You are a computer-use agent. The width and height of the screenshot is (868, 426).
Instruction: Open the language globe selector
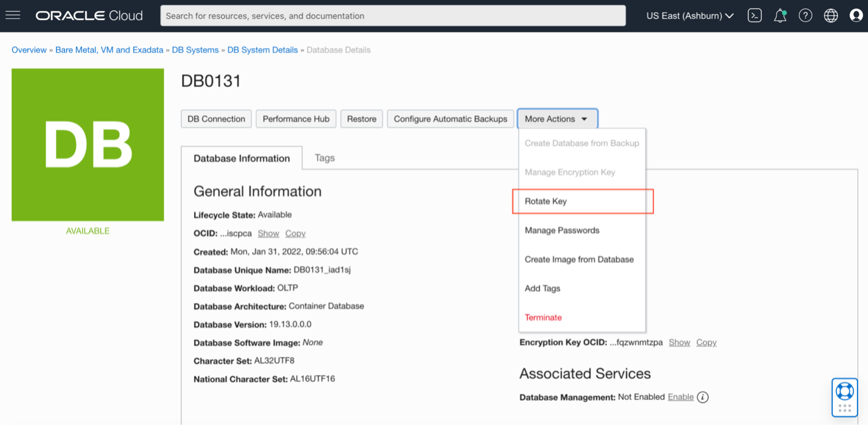tap(831, 16)
